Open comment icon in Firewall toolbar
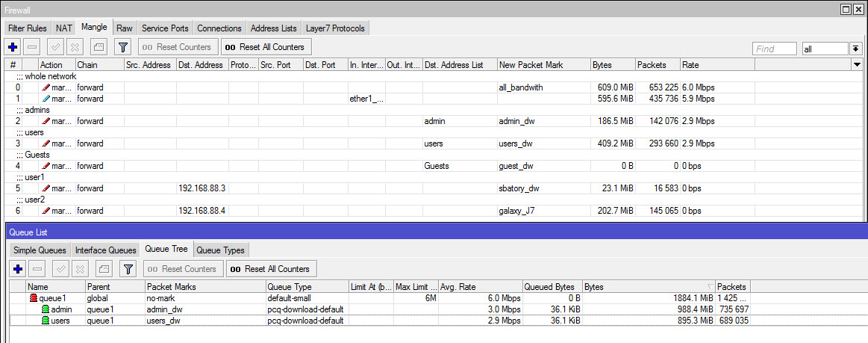Screen dimensions: 868x343 [x=99, y=47]
